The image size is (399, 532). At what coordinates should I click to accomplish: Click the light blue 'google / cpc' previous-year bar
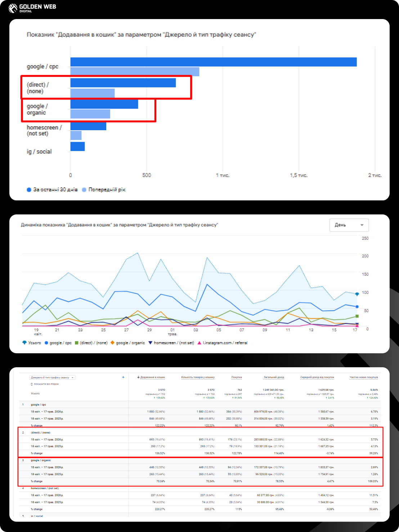pos(135,71)
